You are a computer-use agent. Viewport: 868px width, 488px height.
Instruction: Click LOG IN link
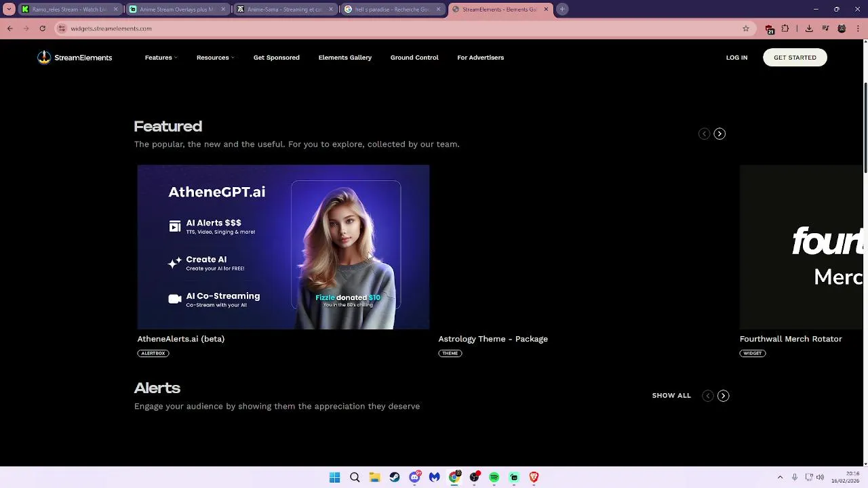pos(736,58)
